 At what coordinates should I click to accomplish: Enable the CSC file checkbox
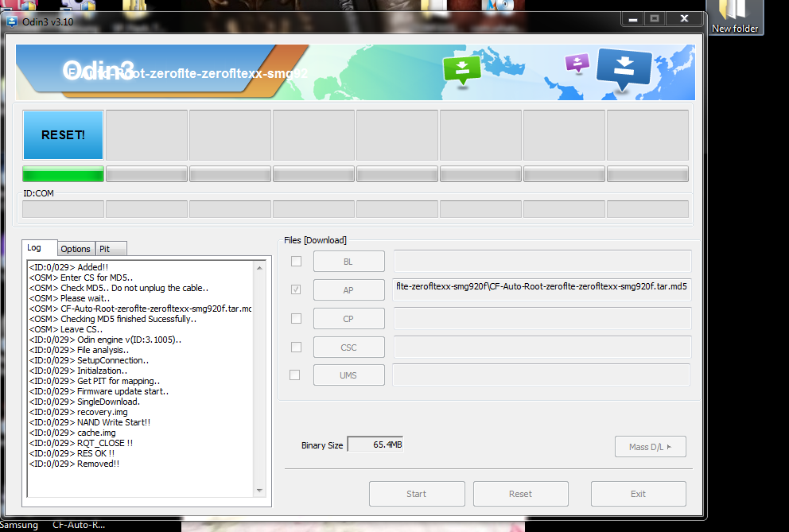[297, 348]
